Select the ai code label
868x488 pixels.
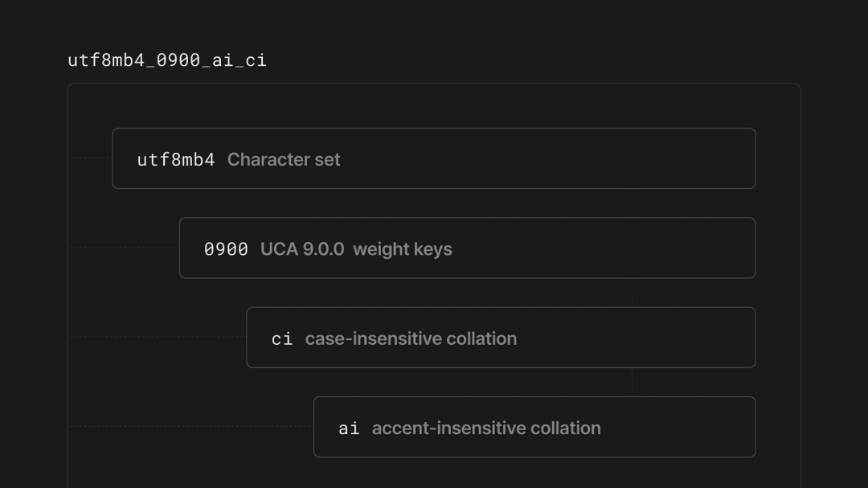click(x=349, y=428)
